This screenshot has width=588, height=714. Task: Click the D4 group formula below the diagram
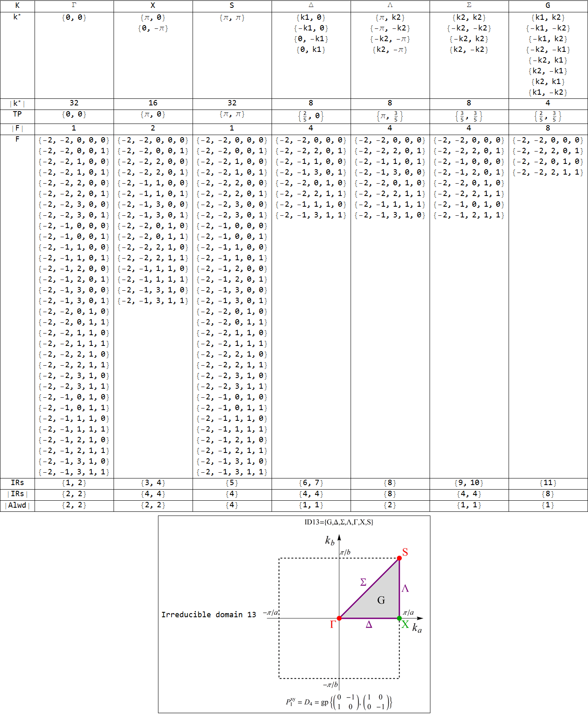point(339,702)
